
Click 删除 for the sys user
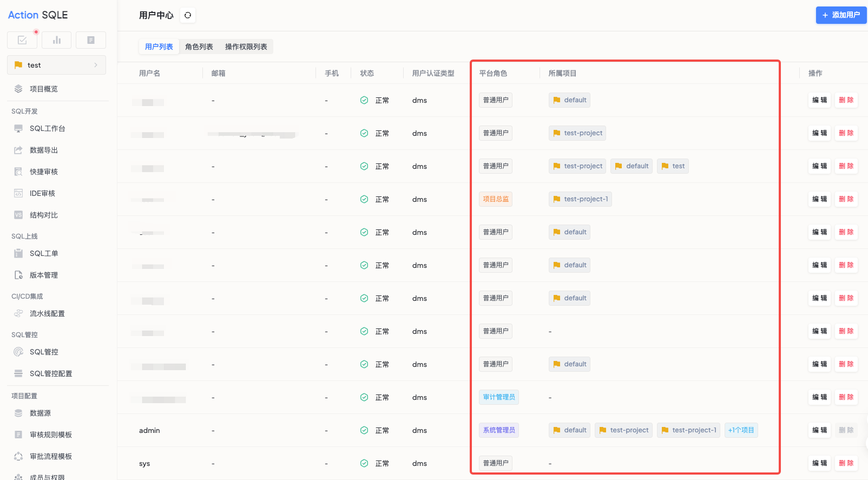[846, 463]
